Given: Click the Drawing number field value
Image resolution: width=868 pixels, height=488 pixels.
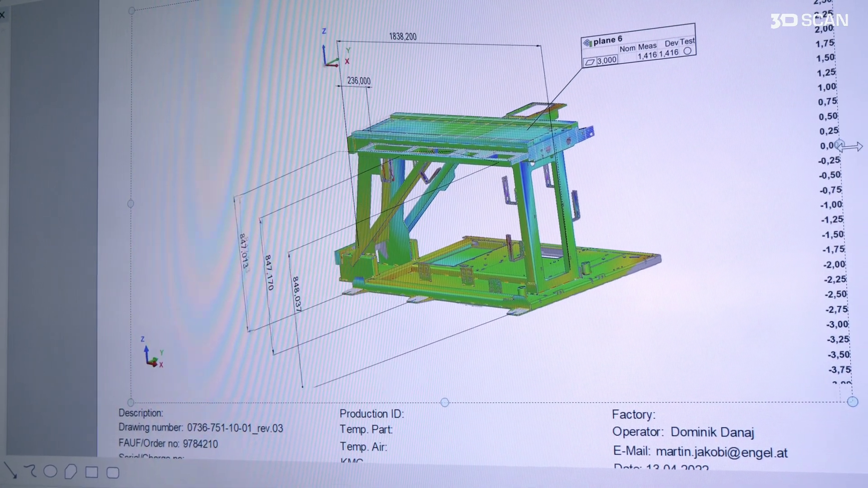Looking at the screenshot, I should [235, 428].
